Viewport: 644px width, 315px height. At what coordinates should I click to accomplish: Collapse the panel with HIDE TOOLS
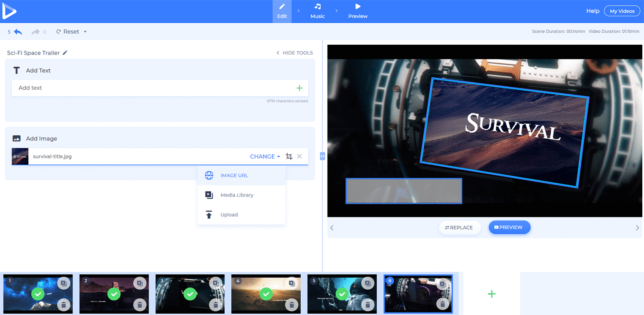(295, 53)
